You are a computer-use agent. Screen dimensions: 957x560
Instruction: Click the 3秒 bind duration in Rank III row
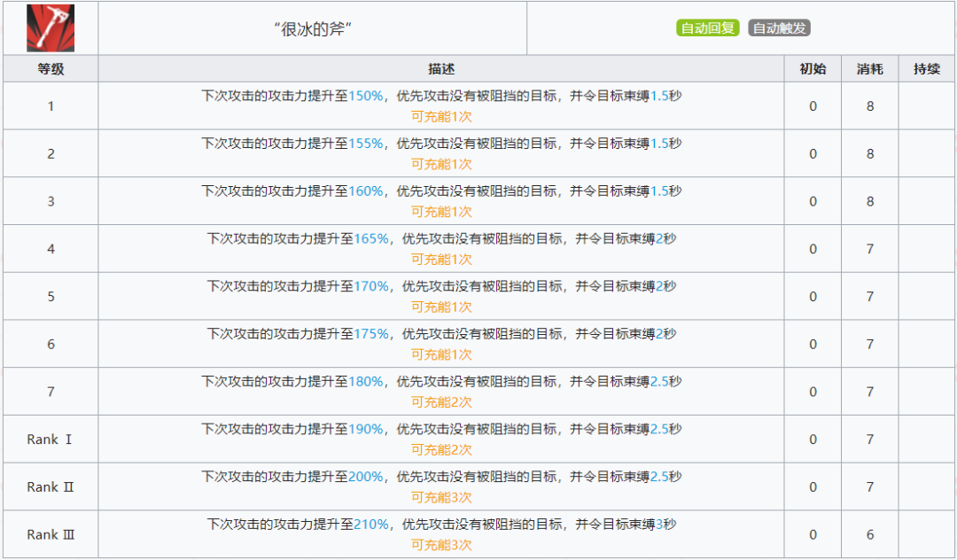665,524
